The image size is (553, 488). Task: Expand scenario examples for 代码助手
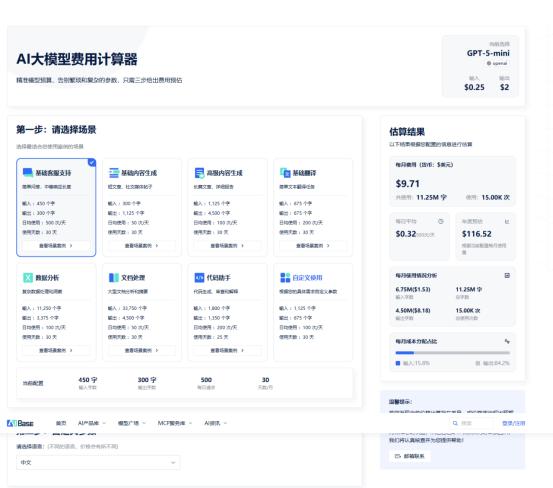pyautogui.click(x=227, y=350)
